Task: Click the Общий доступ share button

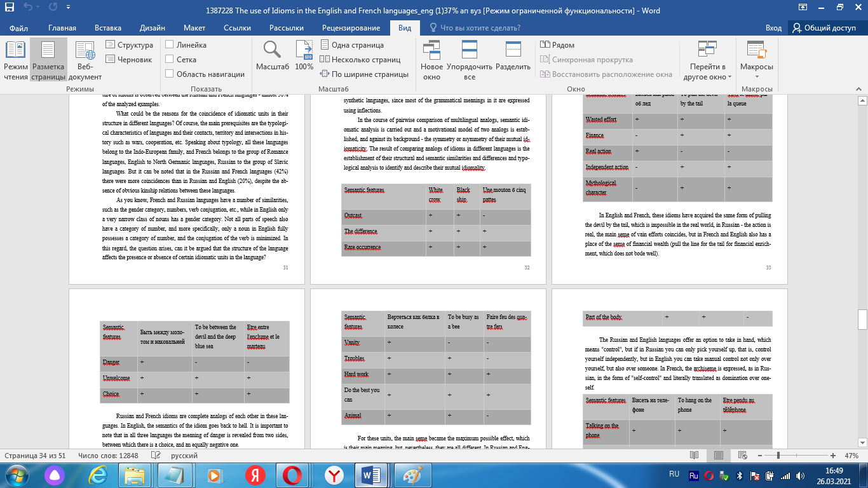Action: [824, 28]
